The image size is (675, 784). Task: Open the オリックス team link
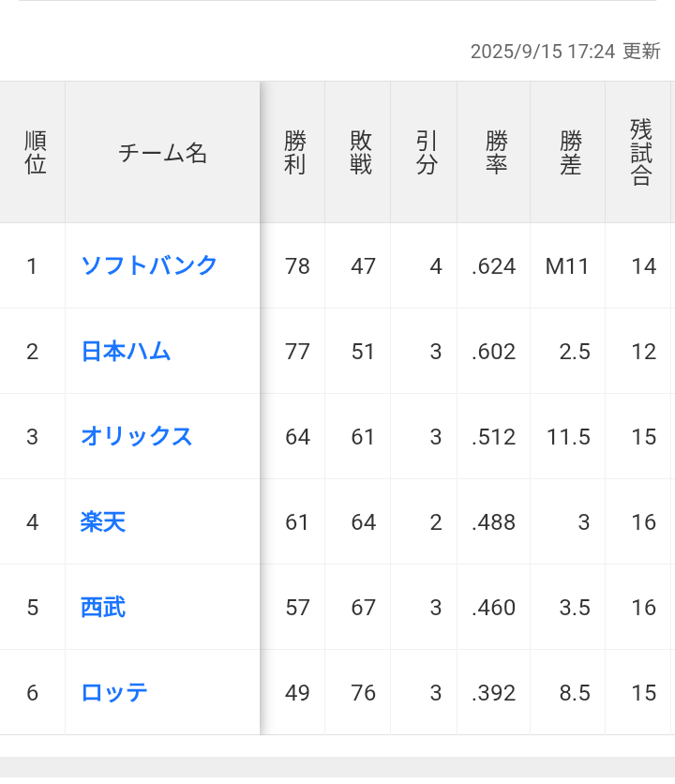tap(137, 437)
